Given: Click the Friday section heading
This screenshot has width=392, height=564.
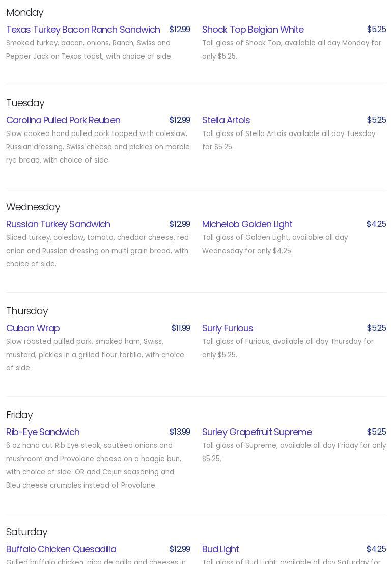Looking at the screenshot, I should [19, 415].
